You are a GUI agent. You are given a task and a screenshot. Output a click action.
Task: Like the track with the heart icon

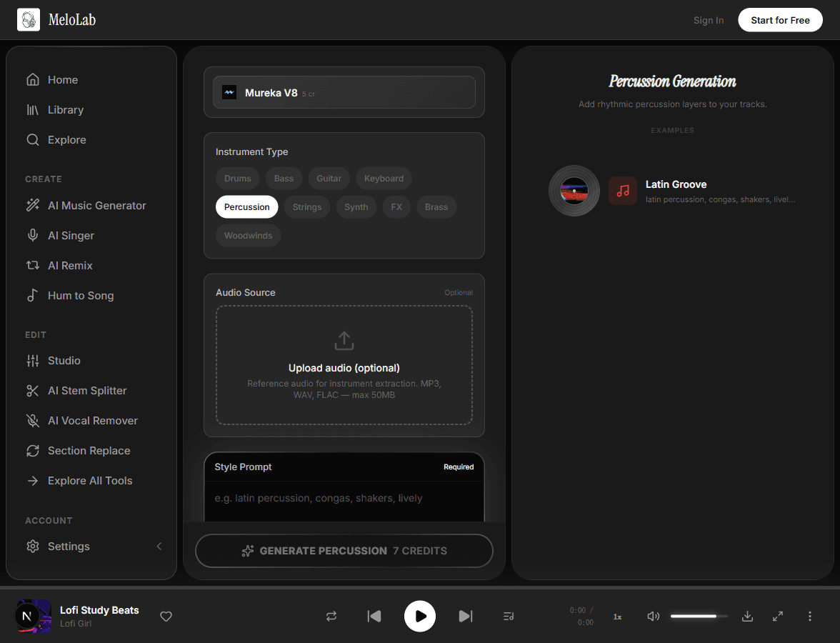(x=166, y=616)
